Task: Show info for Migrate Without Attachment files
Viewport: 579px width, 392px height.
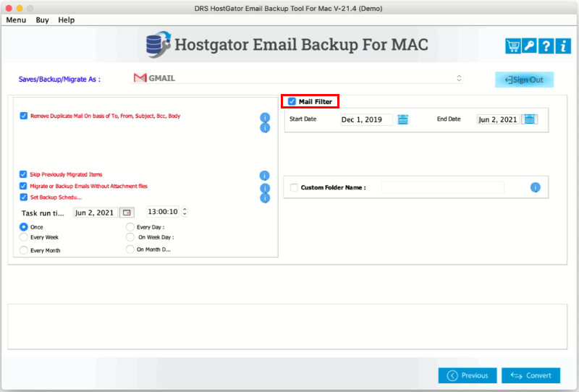Action: 264,187
